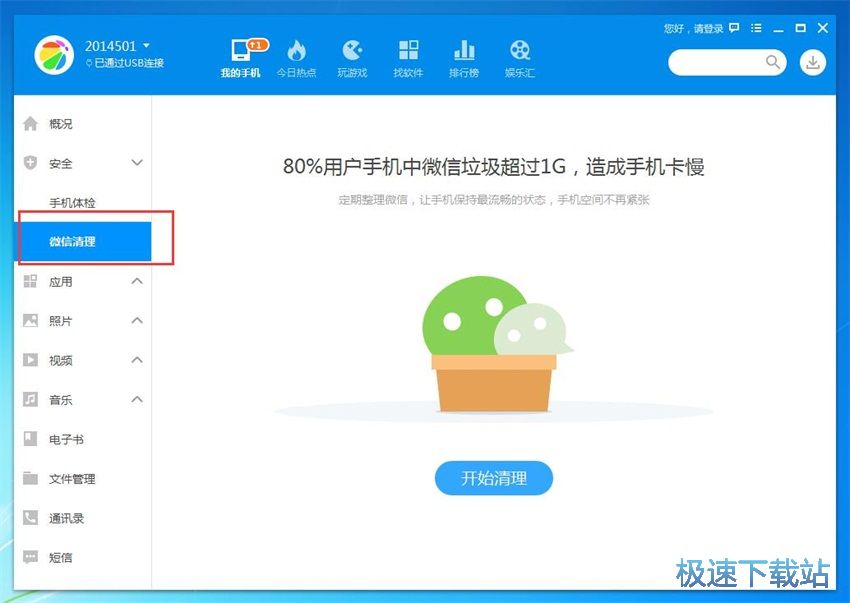The image size is (850, 603).
Task: Click the 应用 grid icon
Action: pos(30,281)
